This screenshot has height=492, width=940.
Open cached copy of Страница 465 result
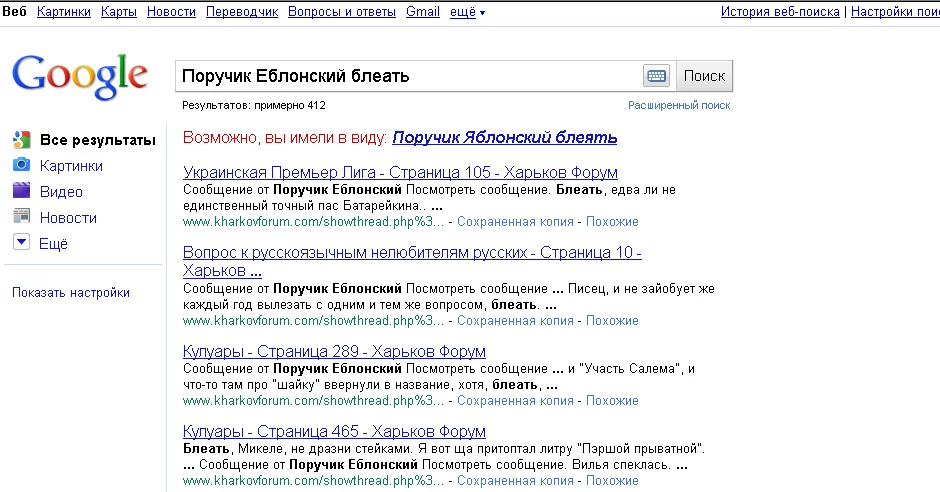tap(516, 481)
